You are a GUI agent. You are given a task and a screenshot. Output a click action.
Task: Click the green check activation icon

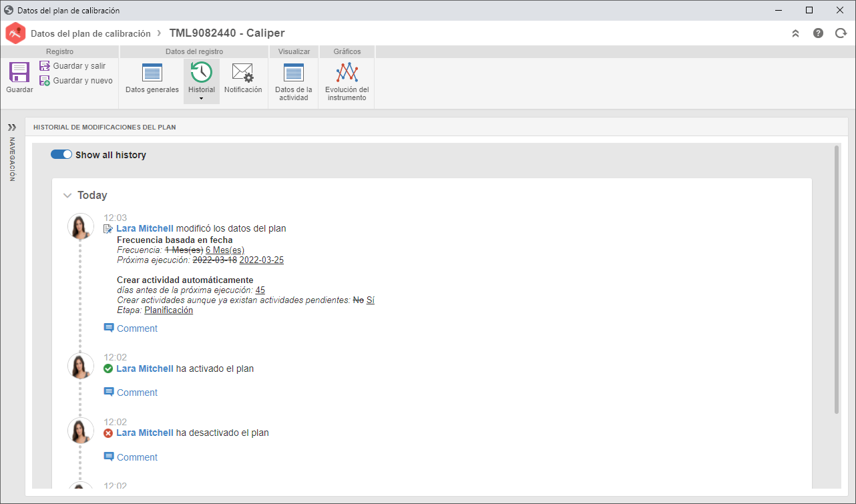coord(108,368)
